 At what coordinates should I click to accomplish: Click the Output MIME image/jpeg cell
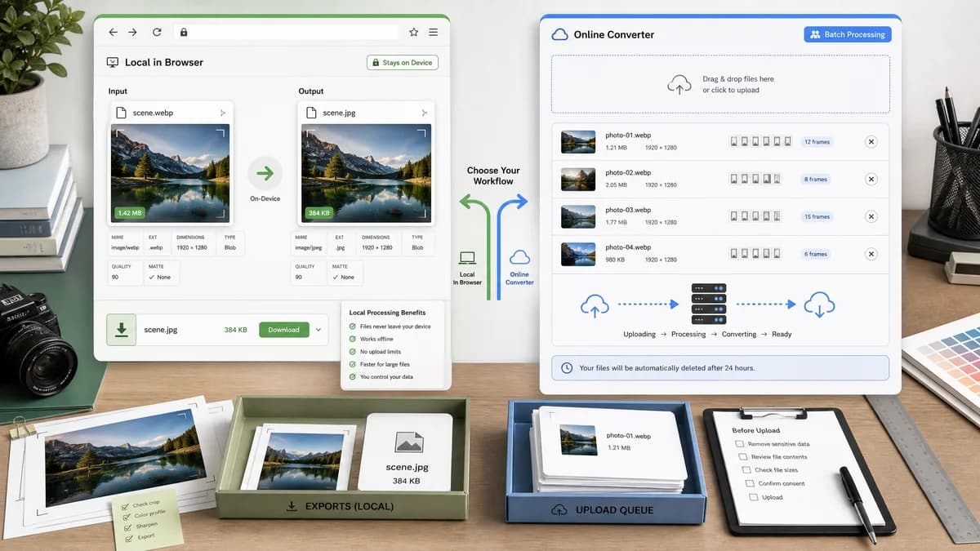pyautogui.click(x=307, y=242)
